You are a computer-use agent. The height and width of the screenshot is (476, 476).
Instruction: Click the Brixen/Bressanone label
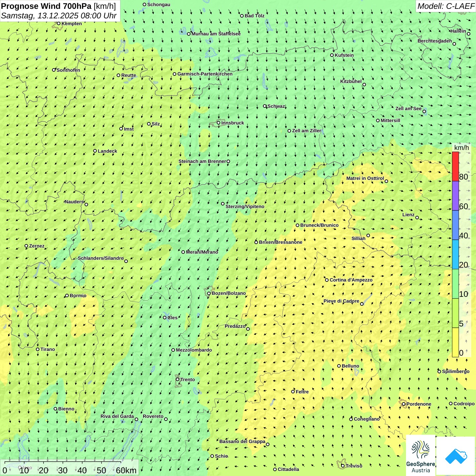(x=280, y=242)
